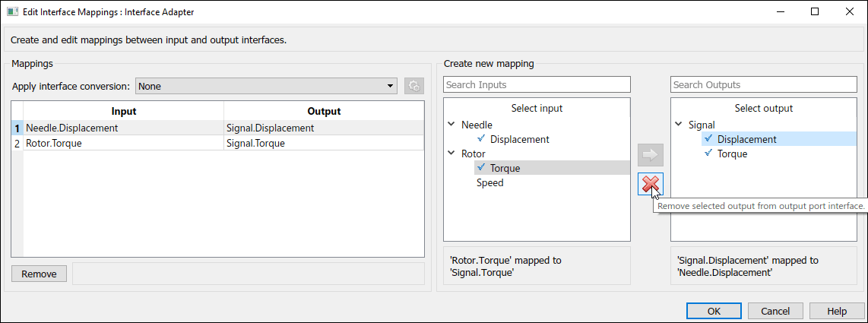Click the checkmark beside output Torque
Viewport: 868px width, 323px height.
(x=708, y=154)
